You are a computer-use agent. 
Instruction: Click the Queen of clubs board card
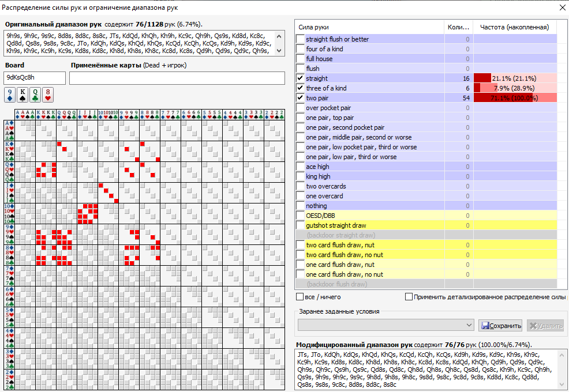click(x=35, y=95)
